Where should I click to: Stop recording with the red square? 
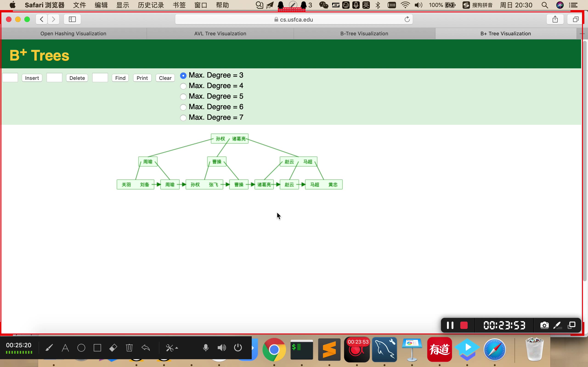click(x=464, y=325)
